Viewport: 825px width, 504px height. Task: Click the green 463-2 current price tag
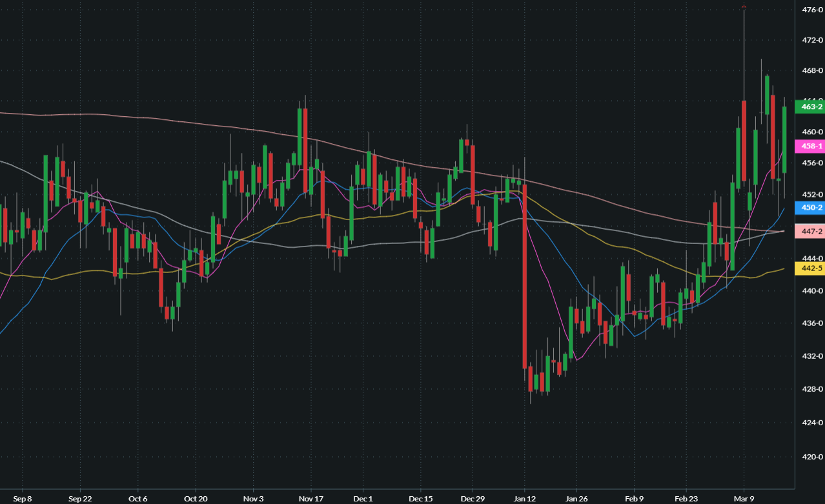(x=811, y=106)
